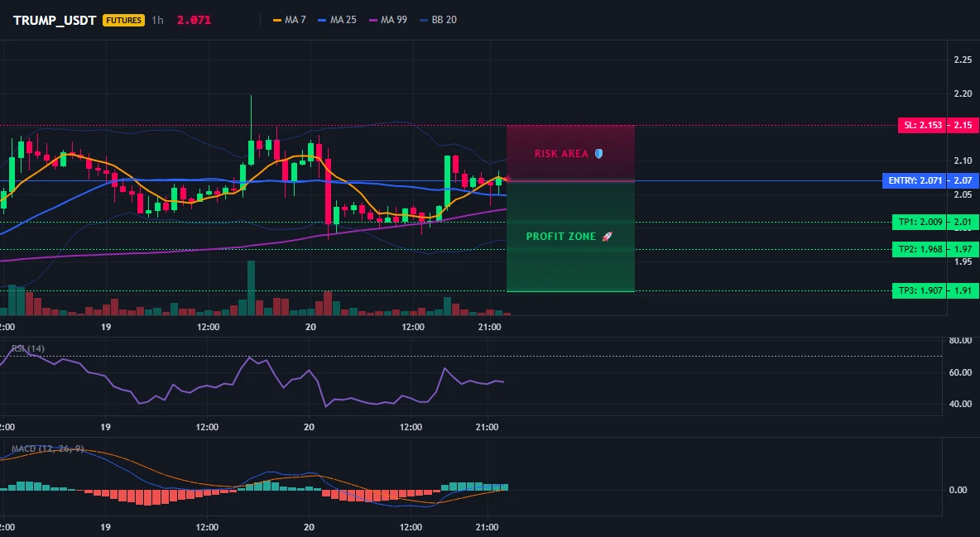Click the FUTURES badge

click(124, 20)
